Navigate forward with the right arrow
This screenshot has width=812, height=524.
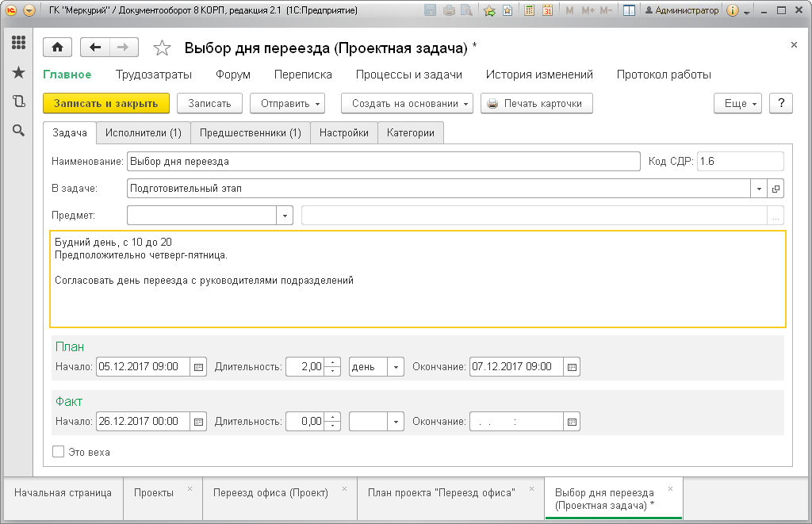pos(123,48)
